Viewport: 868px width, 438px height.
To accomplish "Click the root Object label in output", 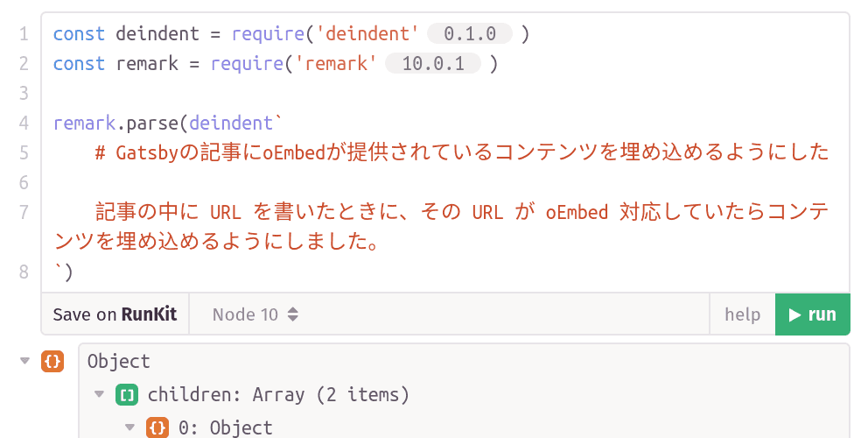I will click(119, 361).
